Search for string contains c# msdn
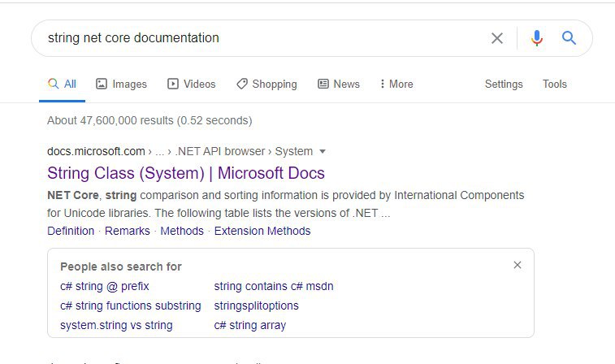This screenshot has width=615, height=364. (274, 286)
